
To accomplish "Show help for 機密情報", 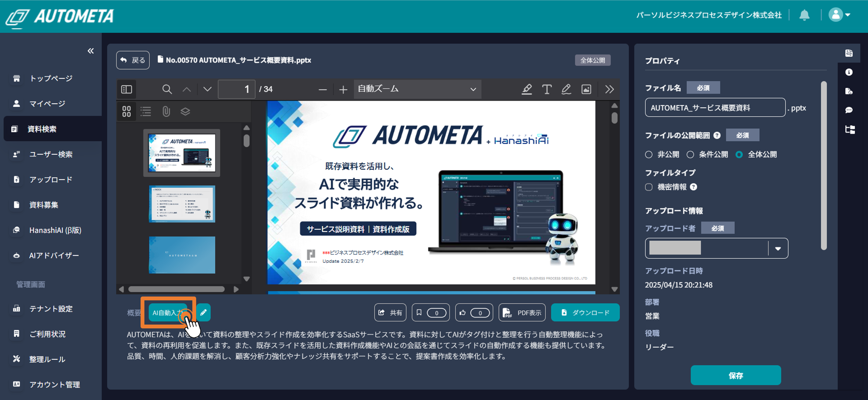I will pyautogui.click(x=693, y=187).
